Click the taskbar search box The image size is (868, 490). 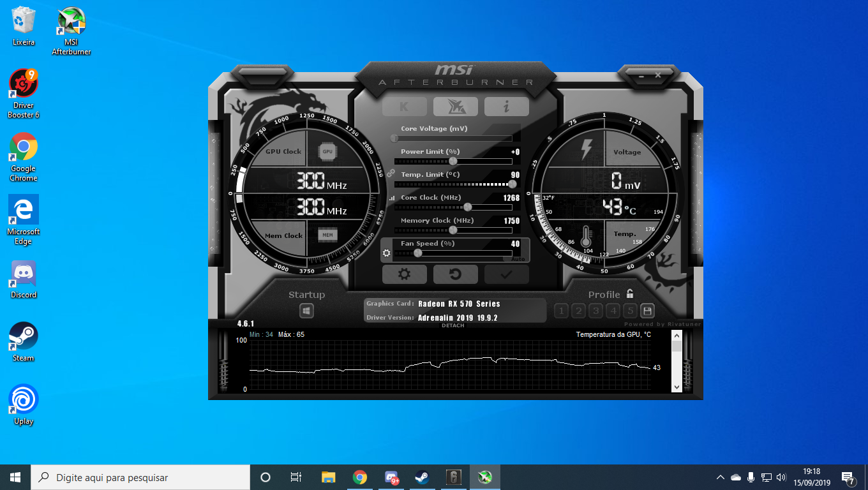(x=140, y=477)
